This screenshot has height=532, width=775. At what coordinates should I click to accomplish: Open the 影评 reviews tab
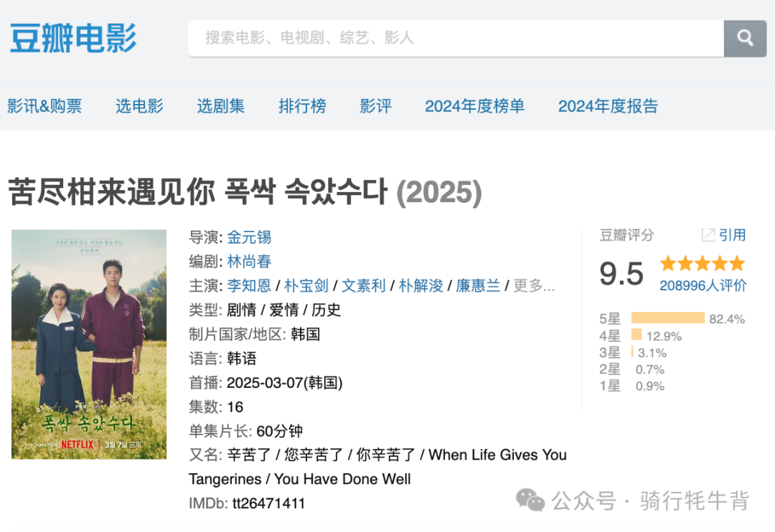(375, 106)
